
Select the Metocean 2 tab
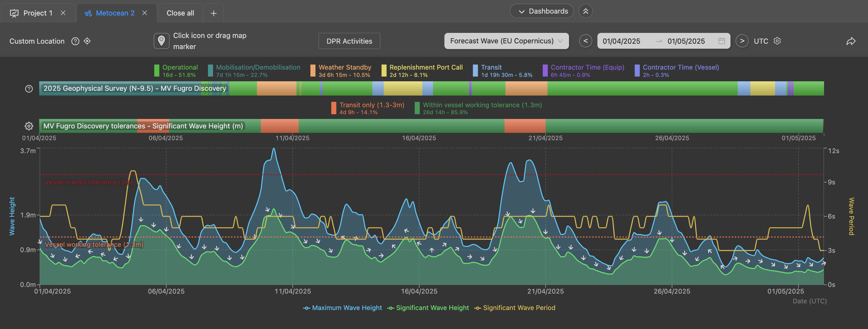pyautogui.click(x=115, y=13)
